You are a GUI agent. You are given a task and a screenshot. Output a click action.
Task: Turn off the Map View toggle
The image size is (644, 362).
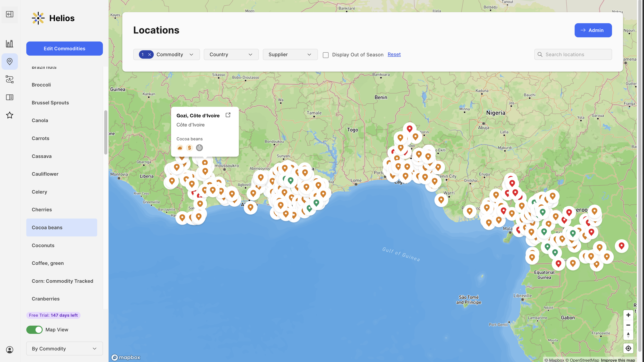(x=35, y=330)
